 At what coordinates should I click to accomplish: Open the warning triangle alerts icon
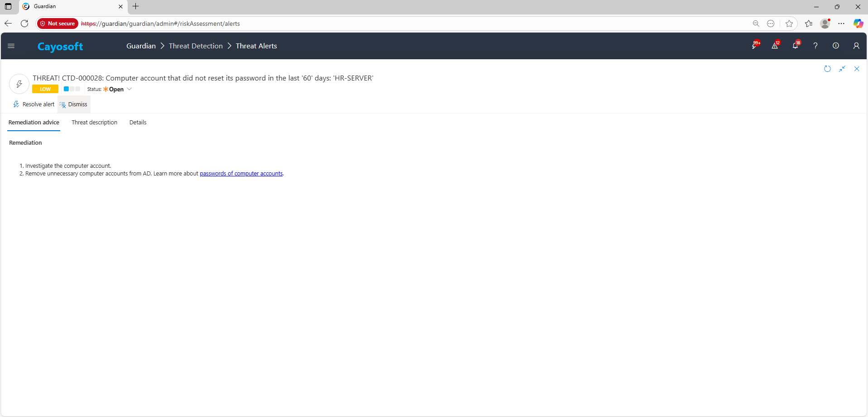click(x=775, y=46)
